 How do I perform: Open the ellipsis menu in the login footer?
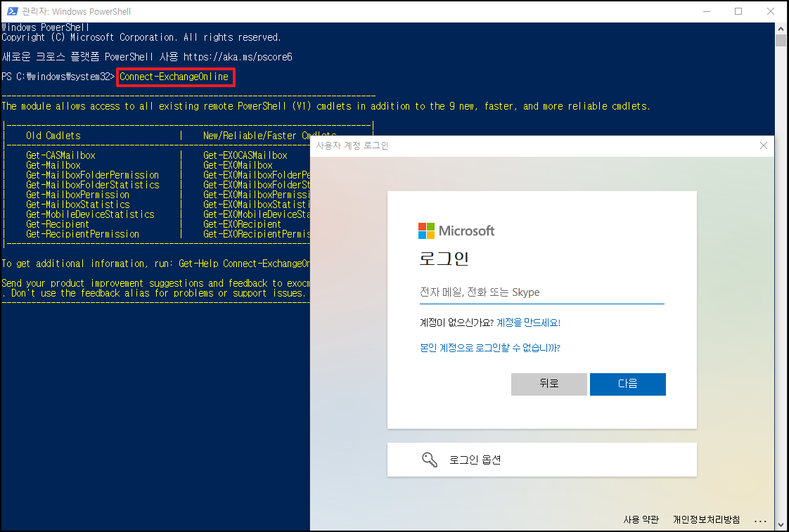point(760,521)
